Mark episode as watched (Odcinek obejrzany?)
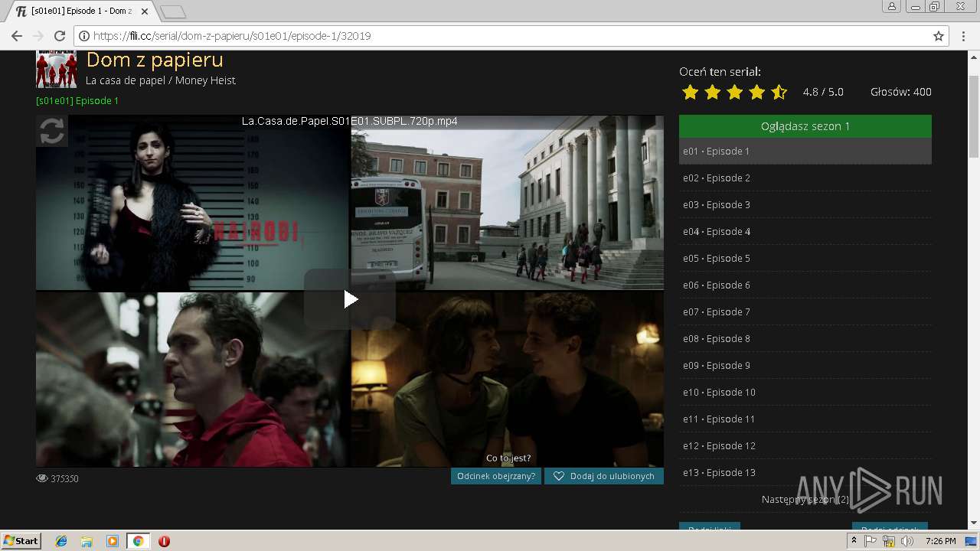Viewport: 980px width, 551px height. click(x=496, y=476)
